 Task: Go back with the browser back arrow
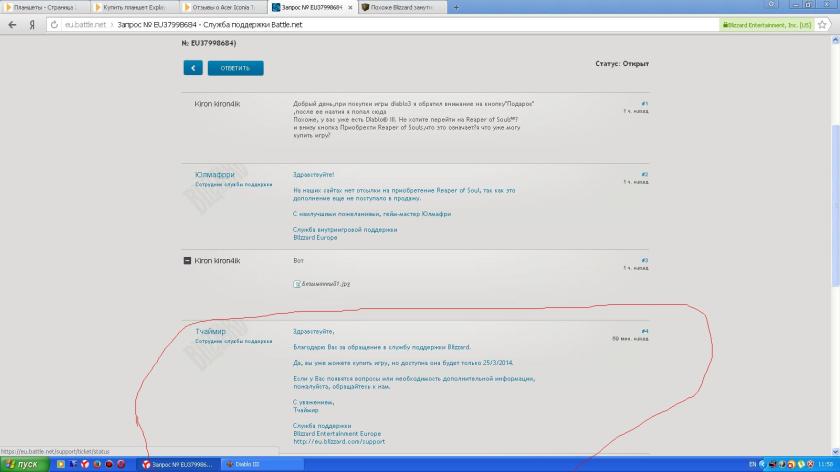pyautogui.click(x=12, y=25)
